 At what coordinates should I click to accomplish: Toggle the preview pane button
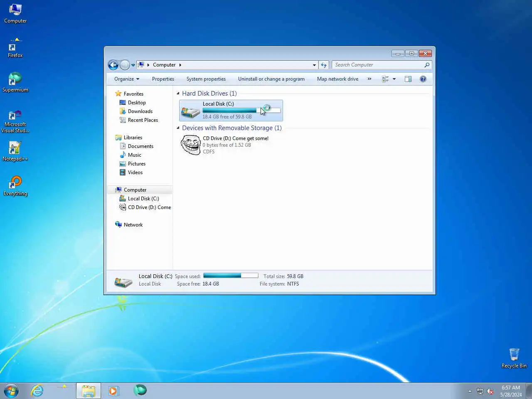point(408,79)
